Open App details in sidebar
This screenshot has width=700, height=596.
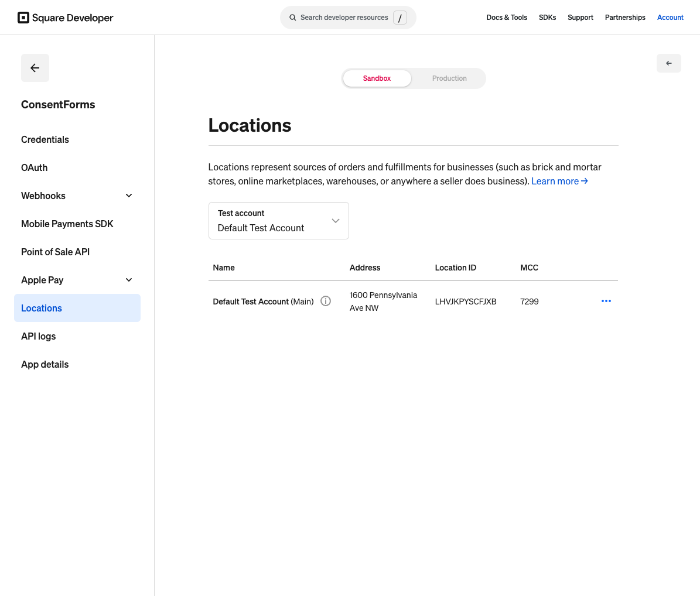45,365
